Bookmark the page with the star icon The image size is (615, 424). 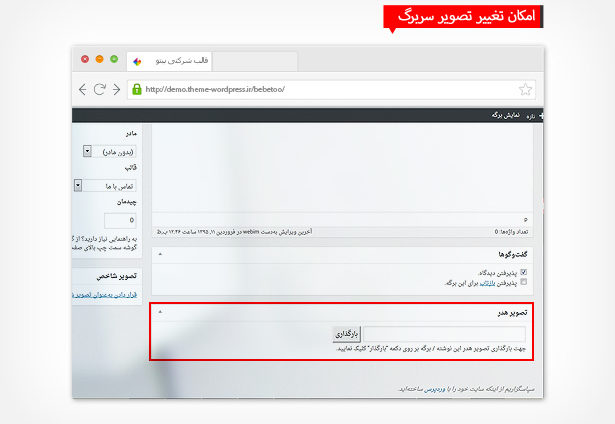tap(526, 88)
